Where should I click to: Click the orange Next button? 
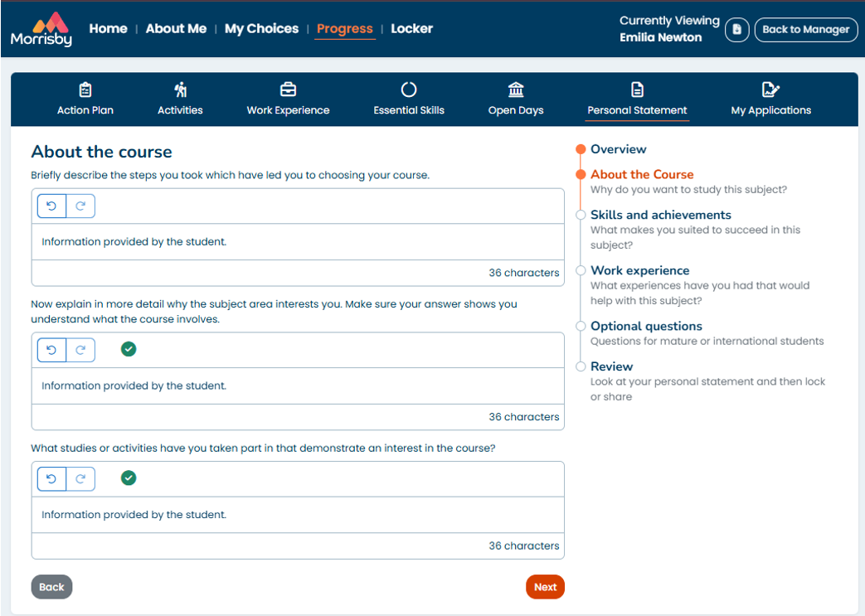click(x=545, y=587)
